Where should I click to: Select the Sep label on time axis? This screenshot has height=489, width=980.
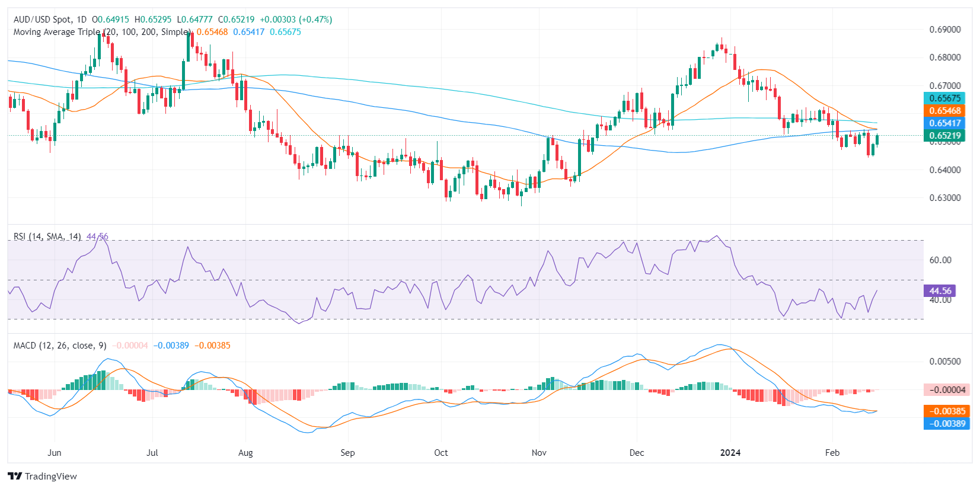347,453
